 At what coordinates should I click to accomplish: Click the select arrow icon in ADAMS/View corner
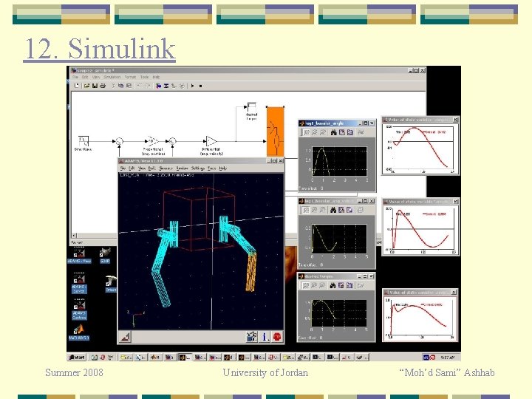[125, 337]
